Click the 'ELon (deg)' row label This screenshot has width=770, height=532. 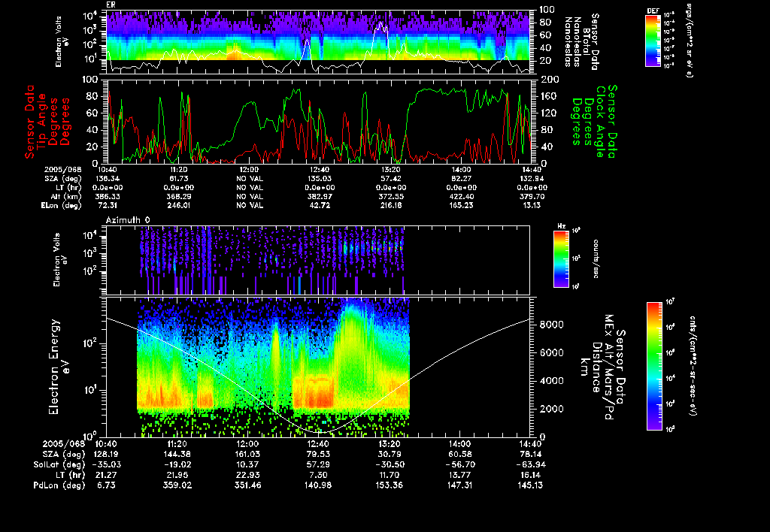click(62, 206)
